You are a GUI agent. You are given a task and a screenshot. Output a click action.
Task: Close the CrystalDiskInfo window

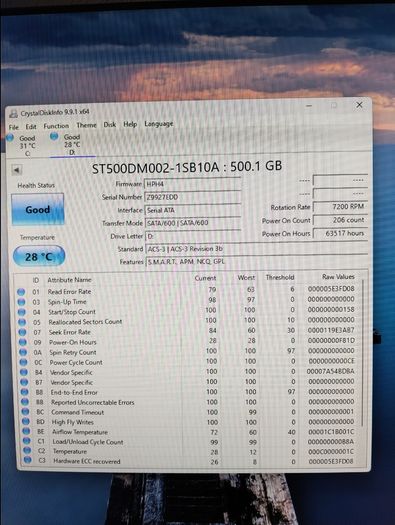359,105
